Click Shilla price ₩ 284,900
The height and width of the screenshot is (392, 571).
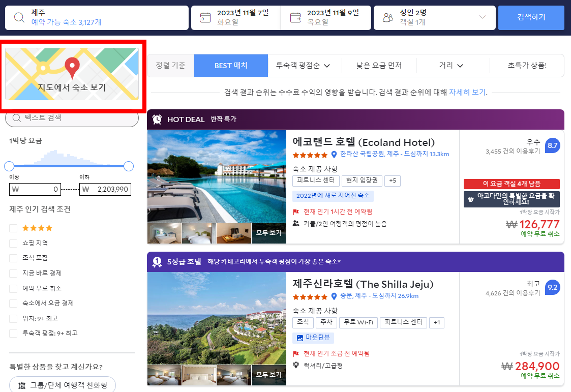pyautogui.click(x=531, y=366)
